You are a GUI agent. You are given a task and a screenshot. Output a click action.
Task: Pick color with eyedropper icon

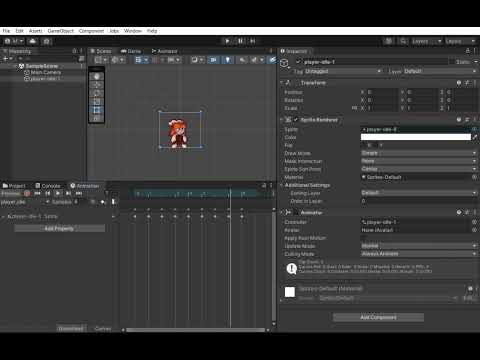tap(475, 137)
